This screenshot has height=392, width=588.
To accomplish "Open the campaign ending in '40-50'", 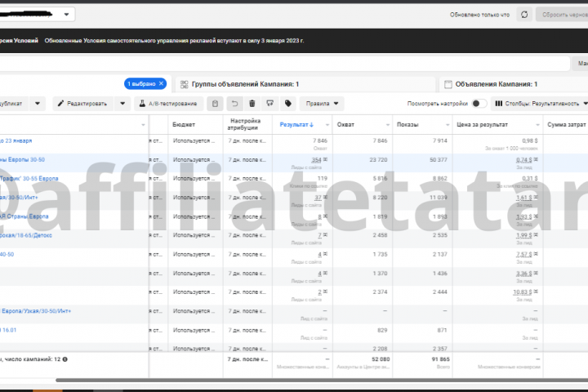I will tap(7, 254).
